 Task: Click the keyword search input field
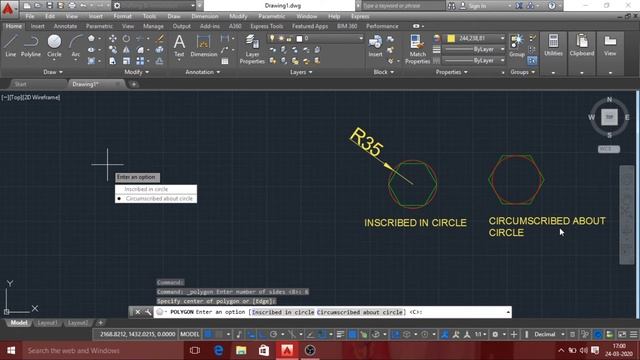(402, 6)
